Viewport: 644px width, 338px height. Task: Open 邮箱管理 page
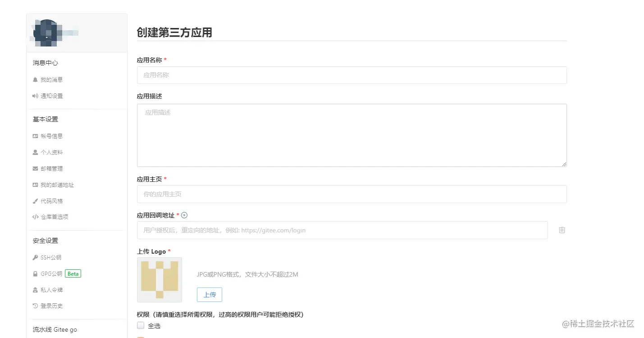(51, 168)
